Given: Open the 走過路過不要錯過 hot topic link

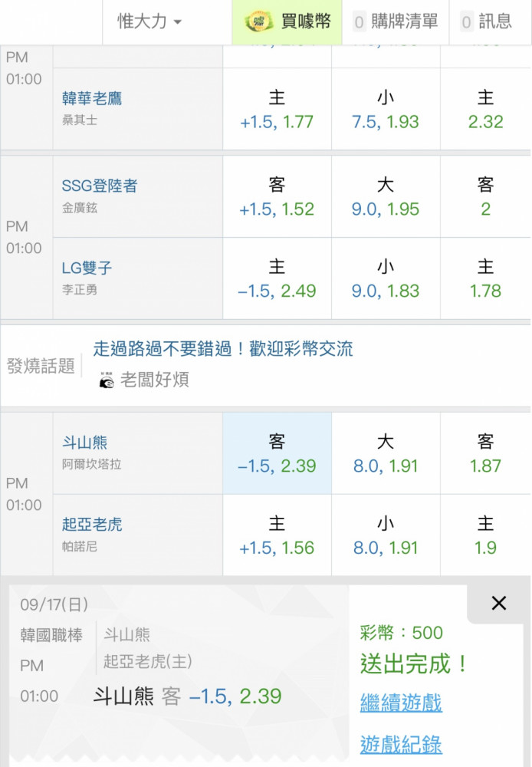Looking at the screenshot, I should (223, 349).
